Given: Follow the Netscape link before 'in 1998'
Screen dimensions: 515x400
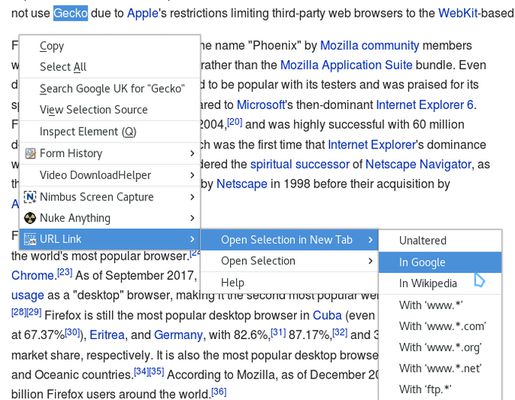Looking at the screenshot, I should click(242, 184).
